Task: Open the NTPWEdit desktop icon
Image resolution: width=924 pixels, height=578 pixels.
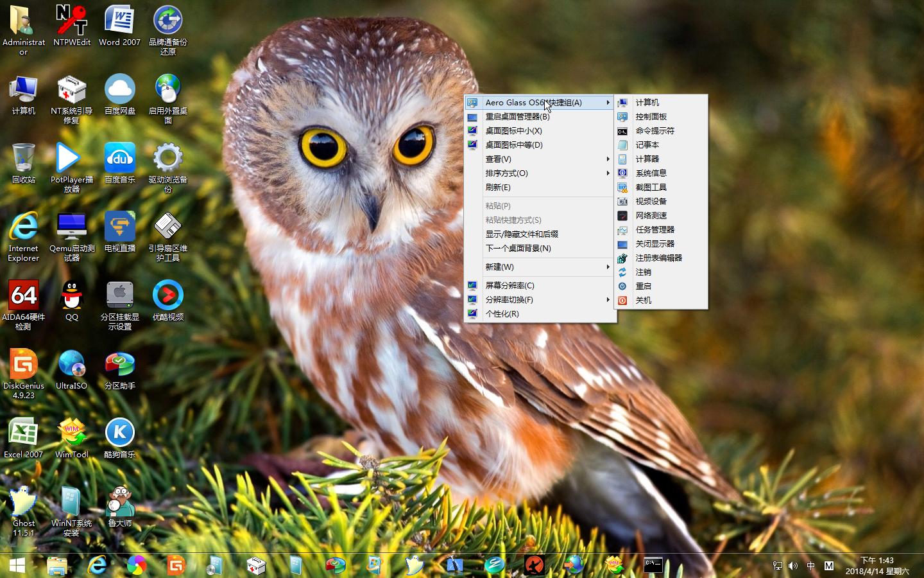Action: [x=72, y=26]
